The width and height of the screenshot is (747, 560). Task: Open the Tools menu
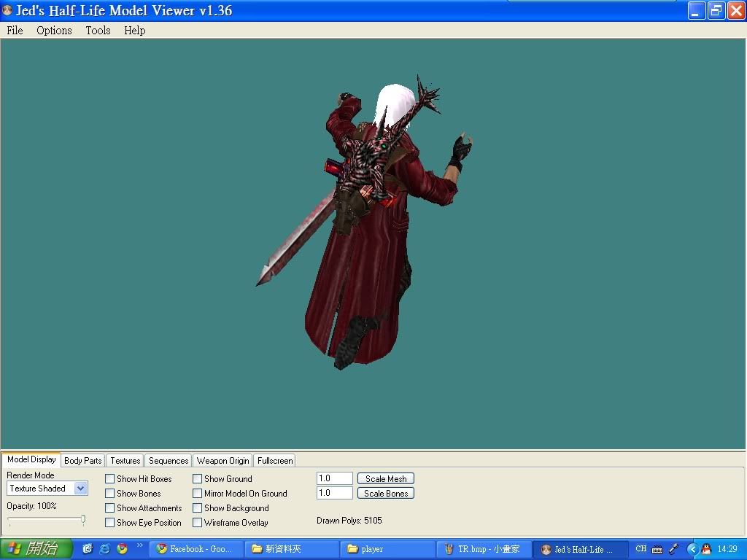click(x=98, y=31)
